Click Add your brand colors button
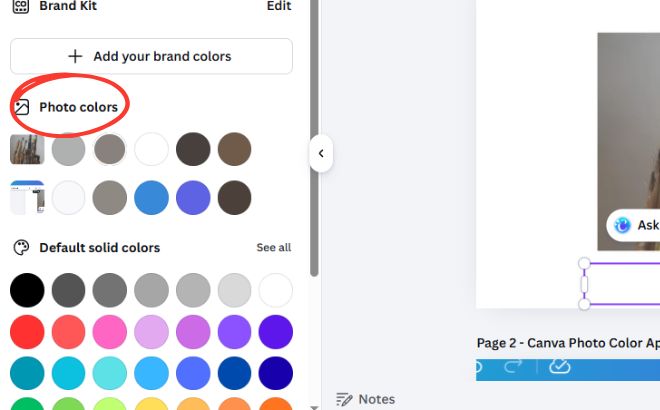Screen dimensions: 660x410 pyautogui.click(x=151, y=56)
